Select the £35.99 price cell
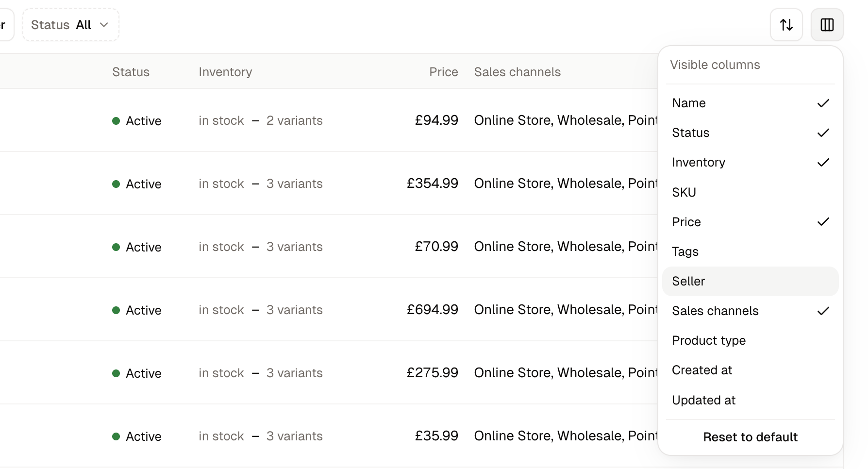 (x=436, y=435)
